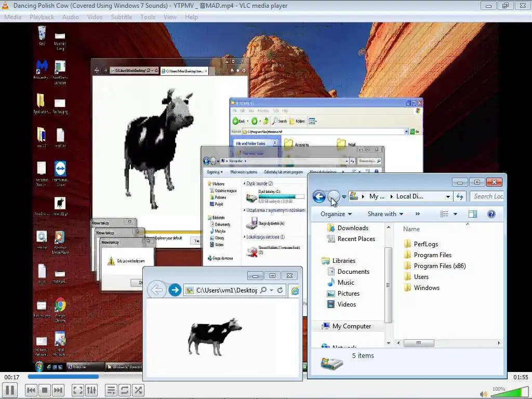This screenshot has width=532, height=399.
Task: Skip to next media in VLC
Action: coord(58,390)
